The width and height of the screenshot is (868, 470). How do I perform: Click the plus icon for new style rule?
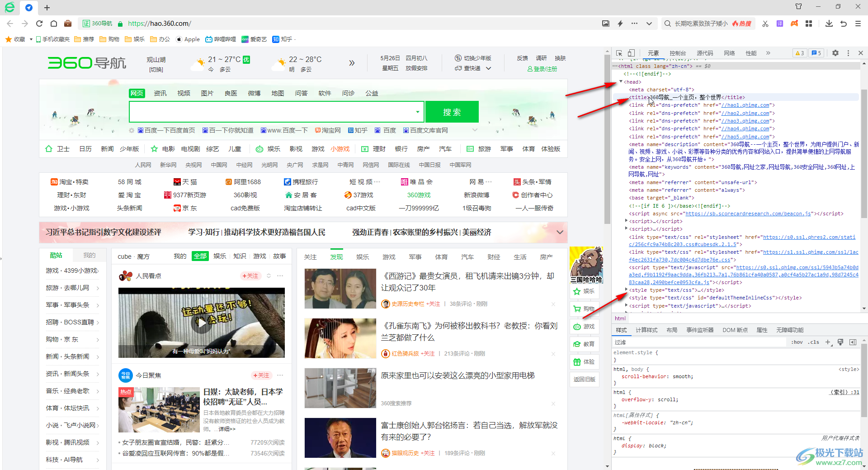[828, 342]
